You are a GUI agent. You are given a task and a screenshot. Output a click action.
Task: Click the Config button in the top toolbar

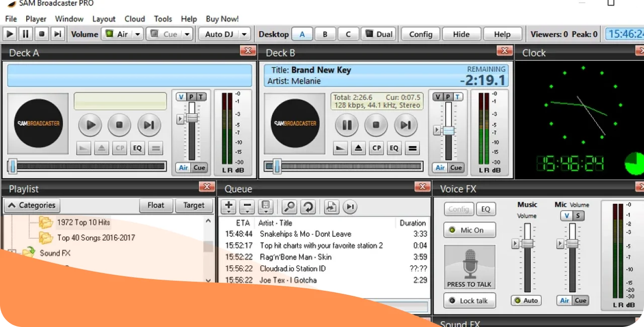(421, 34)
